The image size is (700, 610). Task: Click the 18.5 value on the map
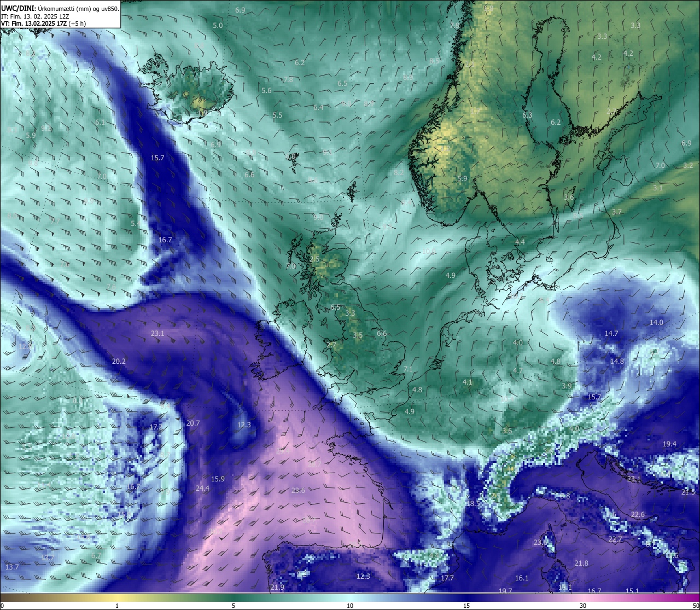coord(473,503)
